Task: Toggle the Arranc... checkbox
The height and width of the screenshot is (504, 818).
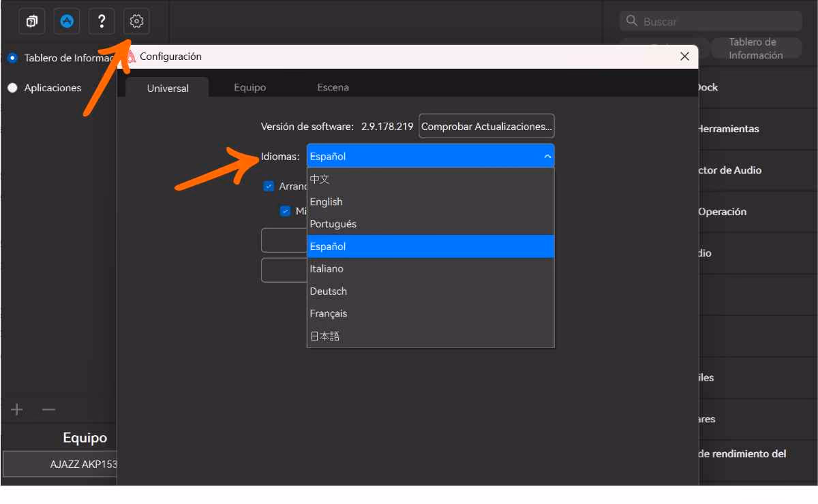Action: (269, 186)
